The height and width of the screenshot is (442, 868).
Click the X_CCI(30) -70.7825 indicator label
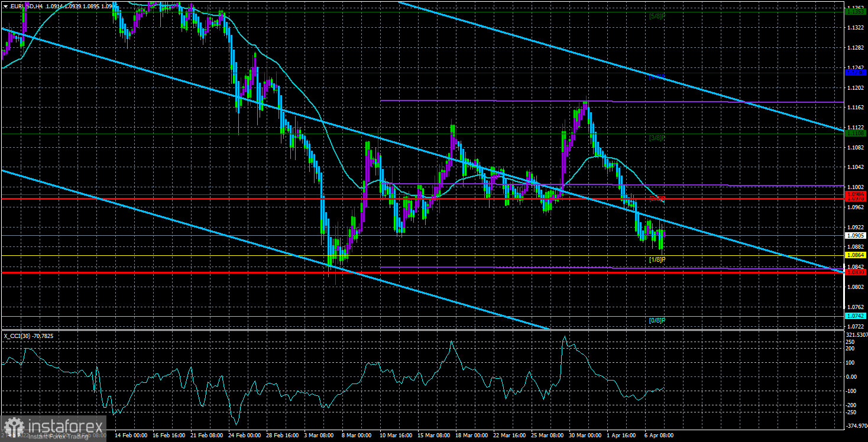28,336
